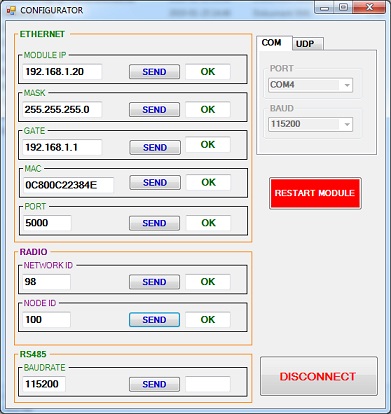This screenshot has height=414, width=391.
Task: Close the CONFIGURATOR window
Action: [x=369, y=8]
